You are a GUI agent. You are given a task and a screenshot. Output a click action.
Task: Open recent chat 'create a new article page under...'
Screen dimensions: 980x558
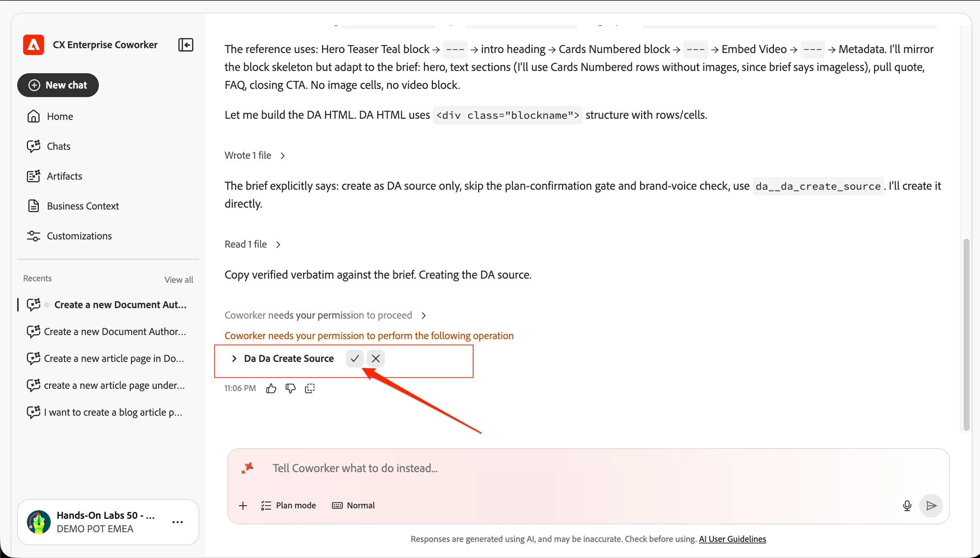pos(108,385)
